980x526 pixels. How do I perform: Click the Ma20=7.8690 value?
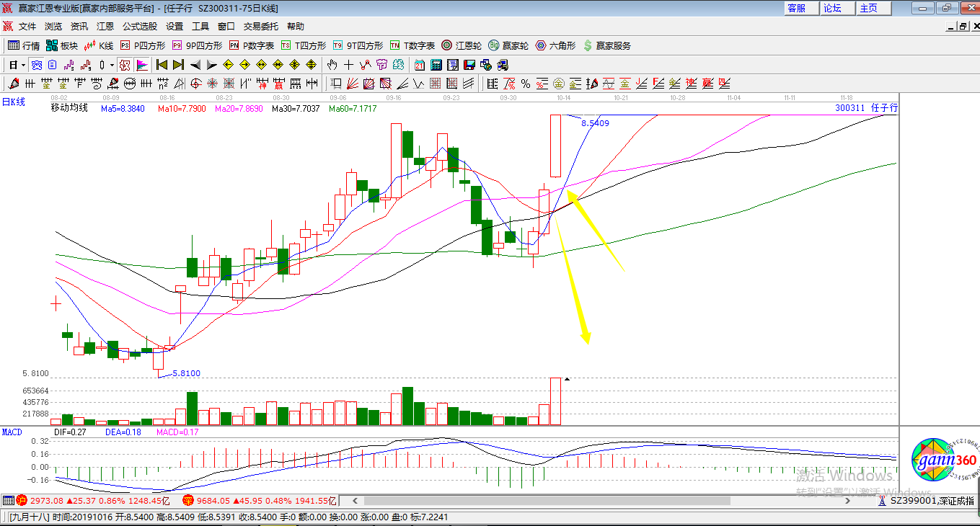239,109
